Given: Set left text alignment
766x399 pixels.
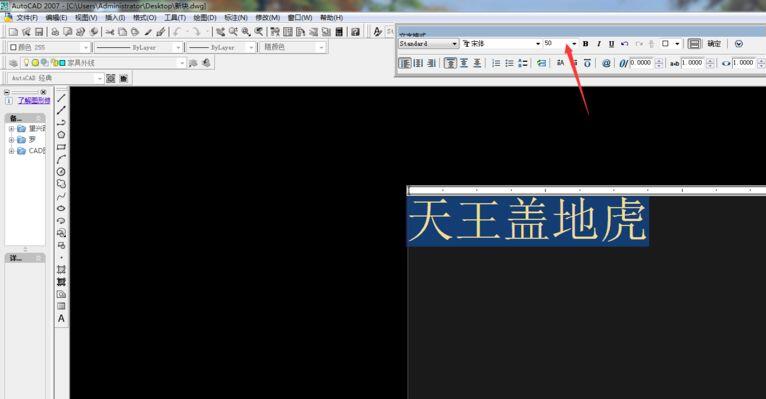Looking at the screenshot, I should (x=405, y=63).
